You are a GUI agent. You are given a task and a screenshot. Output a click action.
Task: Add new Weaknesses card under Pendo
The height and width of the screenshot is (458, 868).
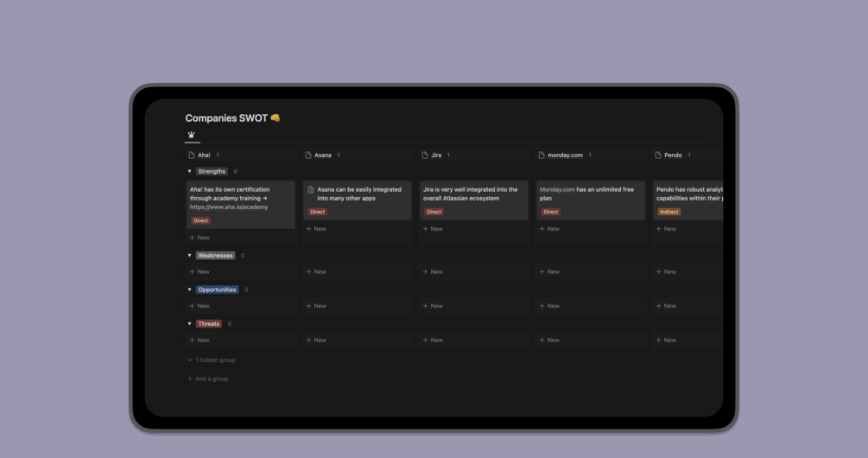click(667, 272)
